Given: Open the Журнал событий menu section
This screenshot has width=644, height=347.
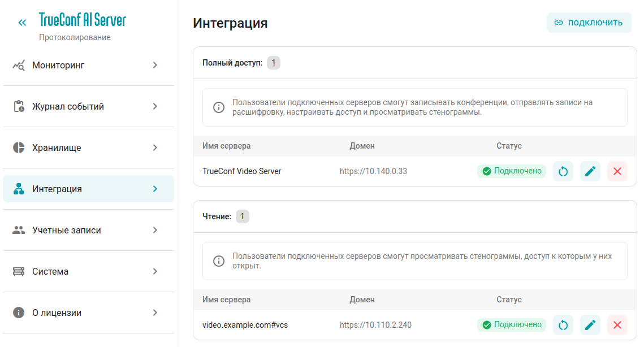Looking at the screenshot, I should pos(88,106).
